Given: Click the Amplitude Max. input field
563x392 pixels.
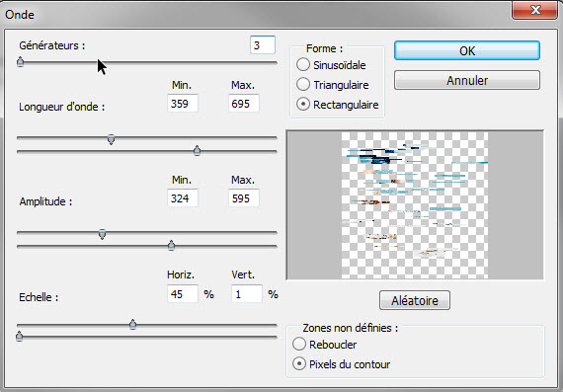Looking at the screenshot, I should [x=243, y=198].
